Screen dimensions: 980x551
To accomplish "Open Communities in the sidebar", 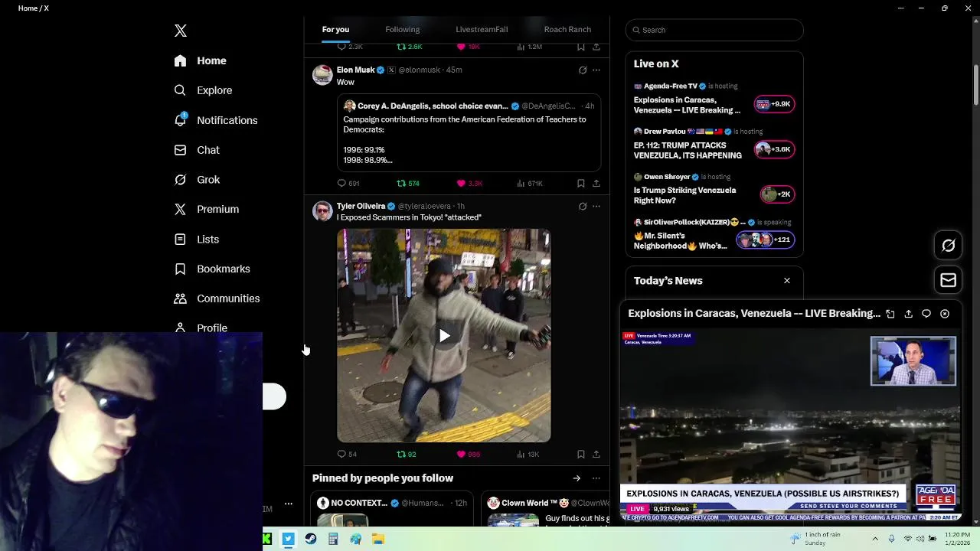I will (217, 298).
